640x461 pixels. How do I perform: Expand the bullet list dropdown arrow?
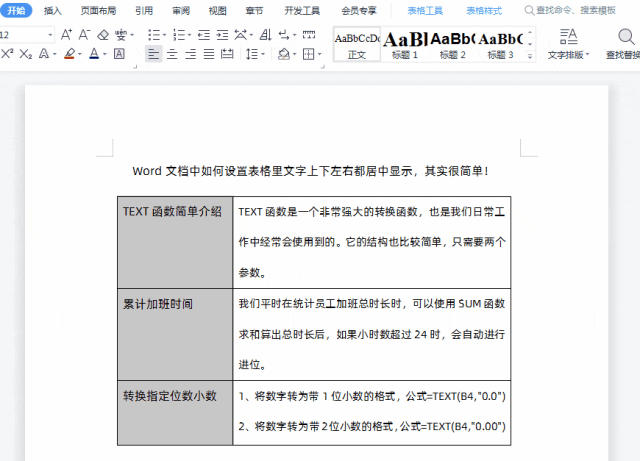pyautogui.click(x=163, y=34)
